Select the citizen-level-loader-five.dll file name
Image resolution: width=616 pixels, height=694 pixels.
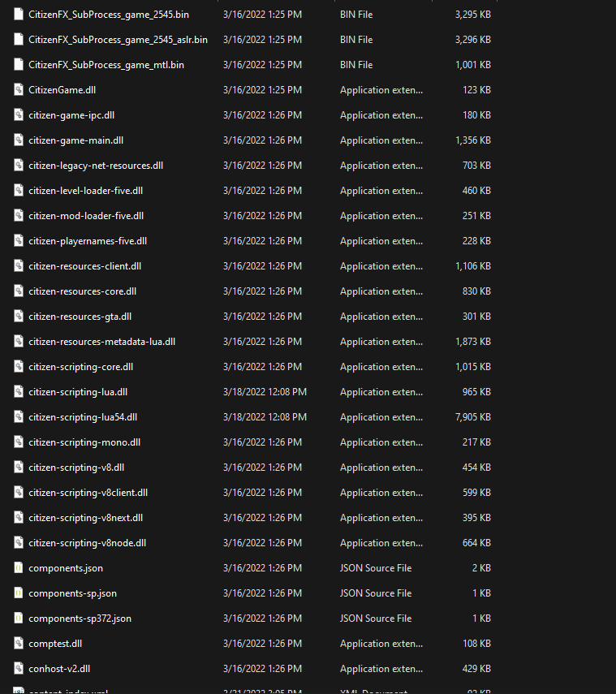click(86, 191)
